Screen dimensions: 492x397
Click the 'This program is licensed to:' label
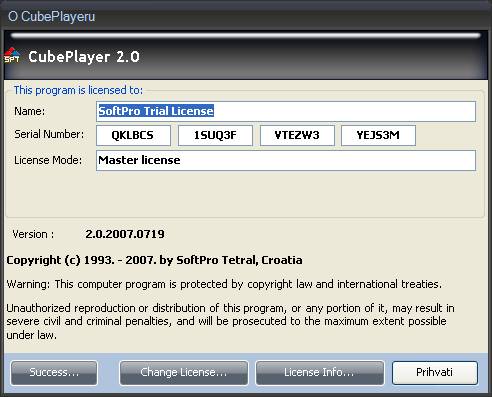[x=78, y=90]
